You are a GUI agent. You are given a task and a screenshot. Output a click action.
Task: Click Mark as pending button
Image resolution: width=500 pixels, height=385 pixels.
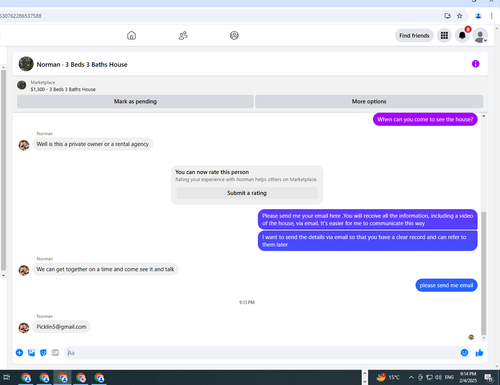coord(135,101)
